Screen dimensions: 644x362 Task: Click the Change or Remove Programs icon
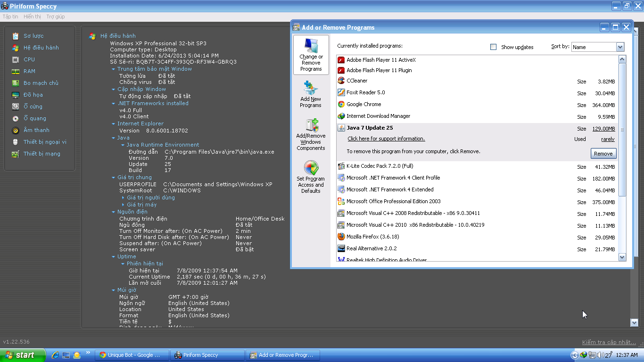click(311, 46)
